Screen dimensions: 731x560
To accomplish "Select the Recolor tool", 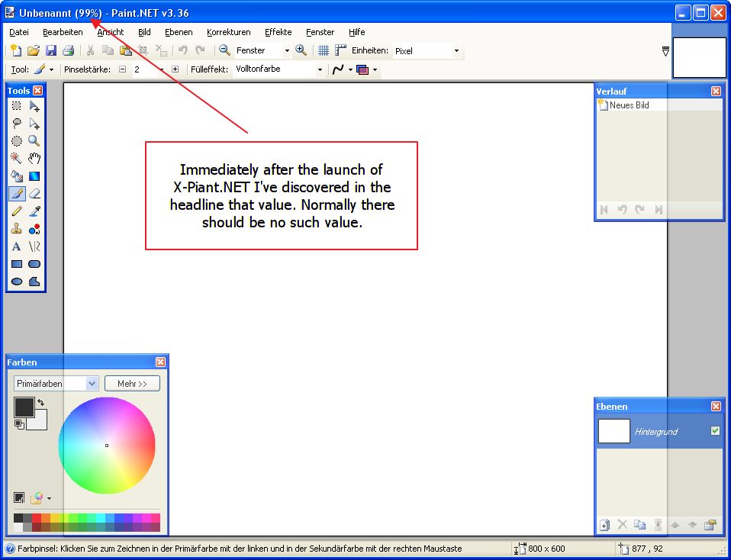I will pos(34,229).
